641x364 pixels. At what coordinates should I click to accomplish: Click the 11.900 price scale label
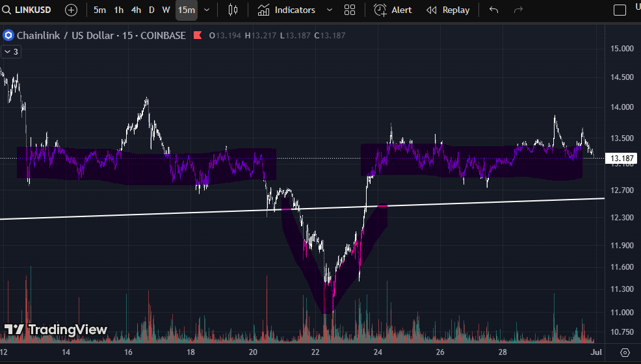621,246
